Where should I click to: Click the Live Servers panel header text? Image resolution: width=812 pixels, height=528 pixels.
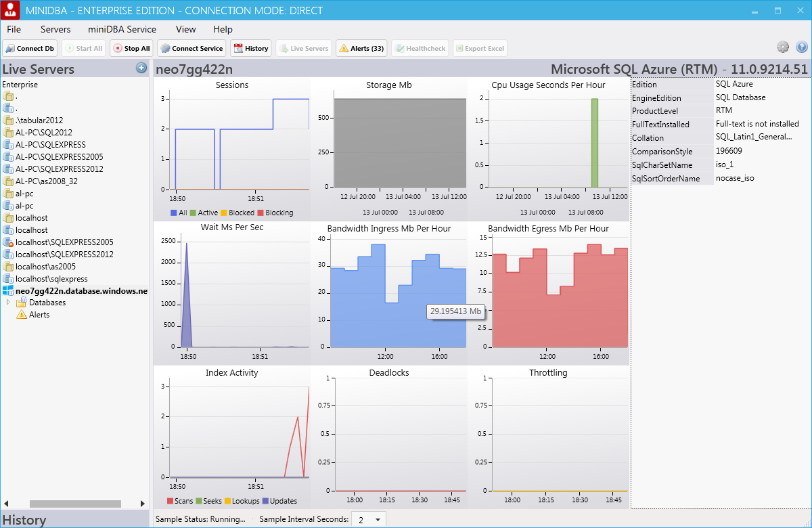tap(39, 69)
